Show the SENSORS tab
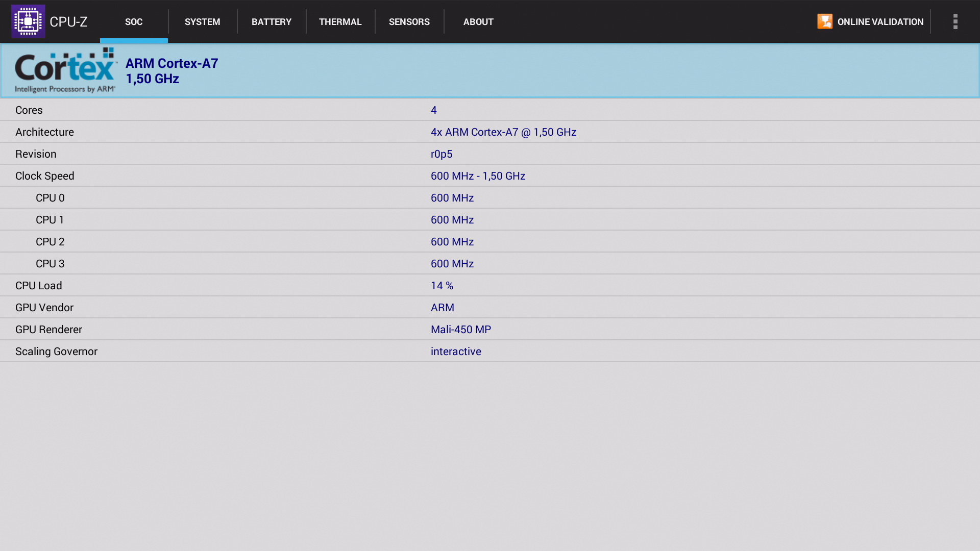Viewport: 980px width, 551px height. tap(409, 21)
